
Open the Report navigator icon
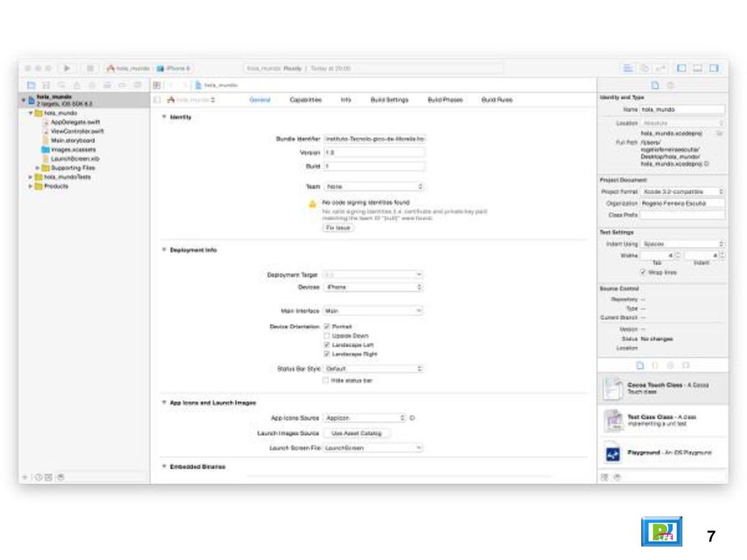click(x=138, y=85)
